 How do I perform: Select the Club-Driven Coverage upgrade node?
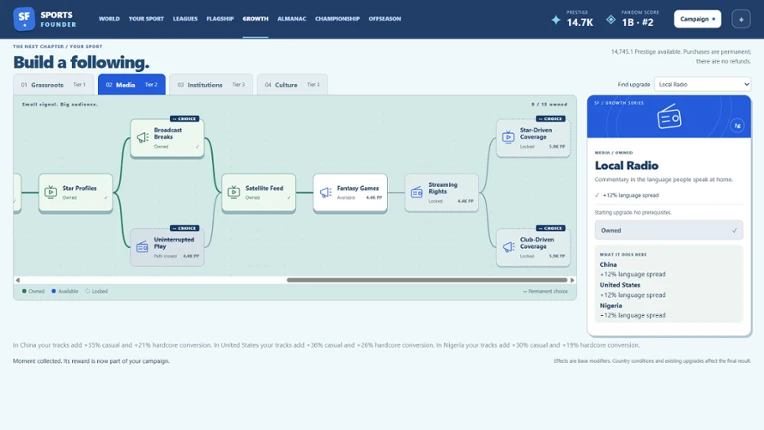(533, 247)
